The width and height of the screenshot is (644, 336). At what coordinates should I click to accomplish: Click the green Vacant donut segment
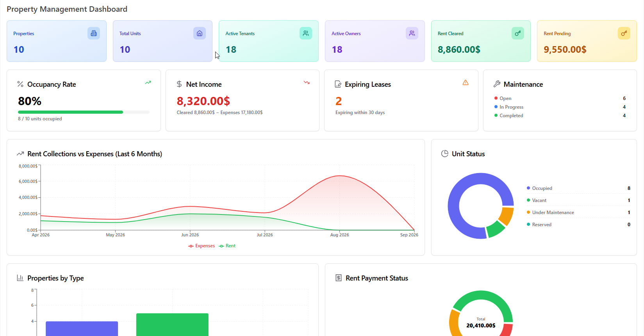[x=495, y=229]
